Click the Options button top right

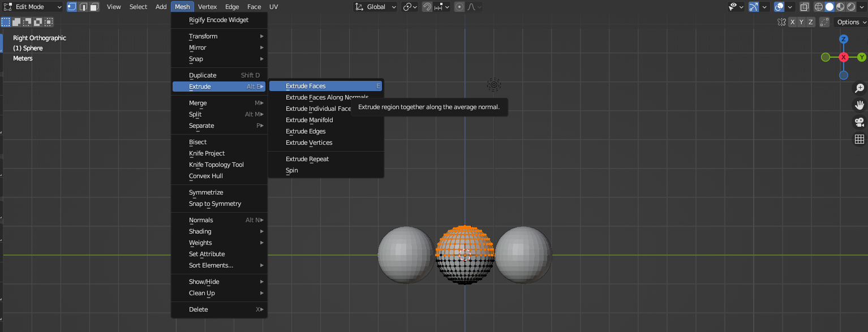(849, 21)
